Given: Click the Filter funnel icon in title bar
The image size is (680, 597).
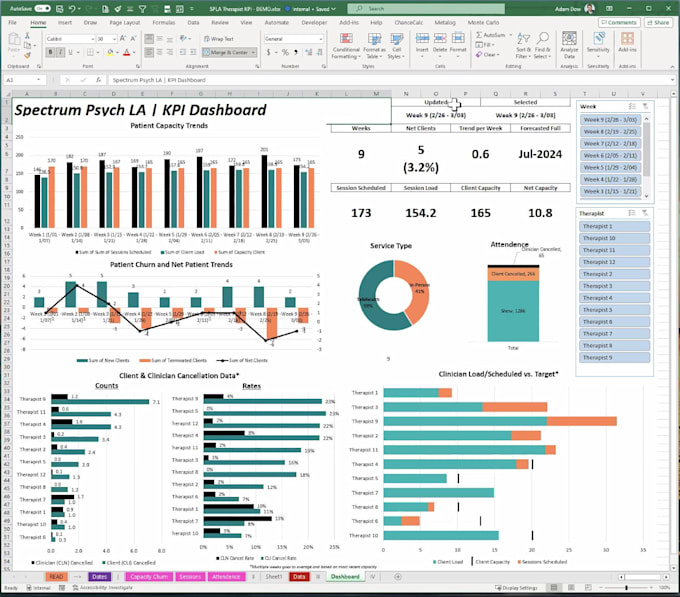Looking at the screenshot, I should [x=142, y=9].
